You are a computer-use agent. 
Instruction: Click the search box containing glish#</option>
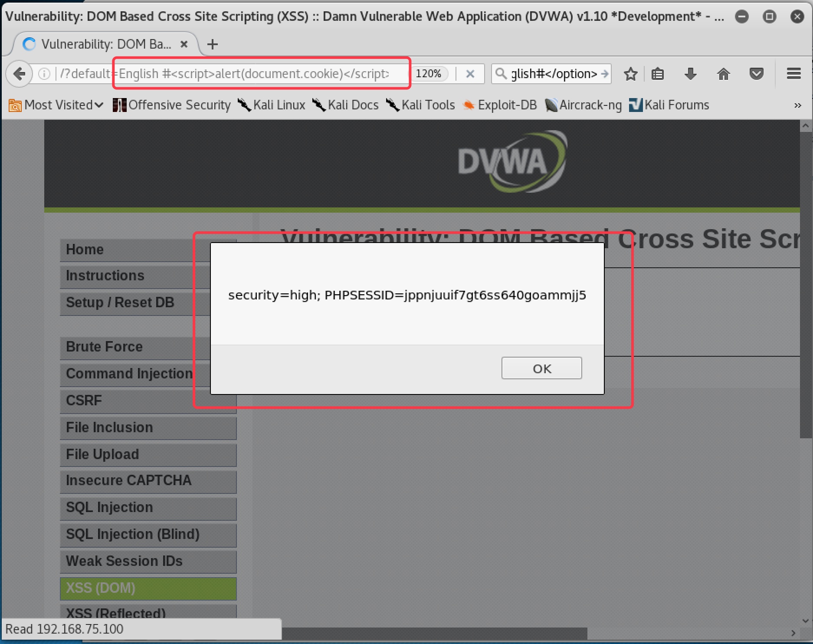point(551,74)
